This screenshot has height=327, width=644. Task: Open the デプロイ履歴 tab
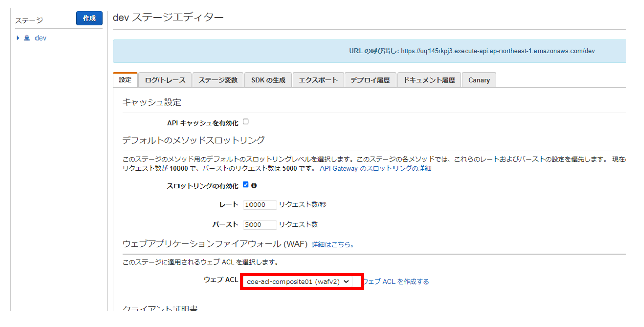pyautogui.click(x=370, y=80)
